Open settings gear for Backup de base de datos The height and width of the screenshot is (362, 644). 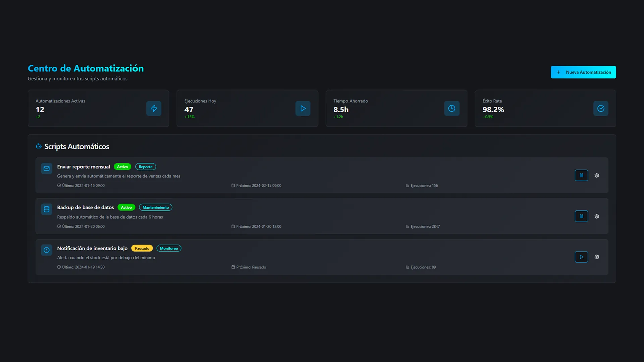click(x=597, y=216)
